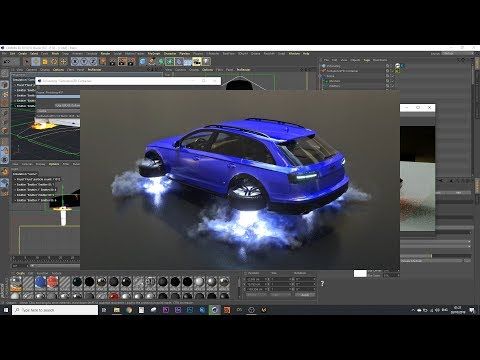The height and width of the screenshot is (360, 480).
Task: Click the blue cube primitive icon
Action: 143,61
